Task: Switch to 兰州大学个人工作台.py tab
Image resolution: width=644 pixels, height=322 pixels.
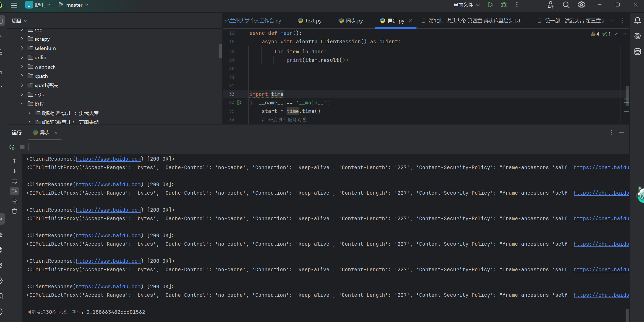Action: coord(253,21)
